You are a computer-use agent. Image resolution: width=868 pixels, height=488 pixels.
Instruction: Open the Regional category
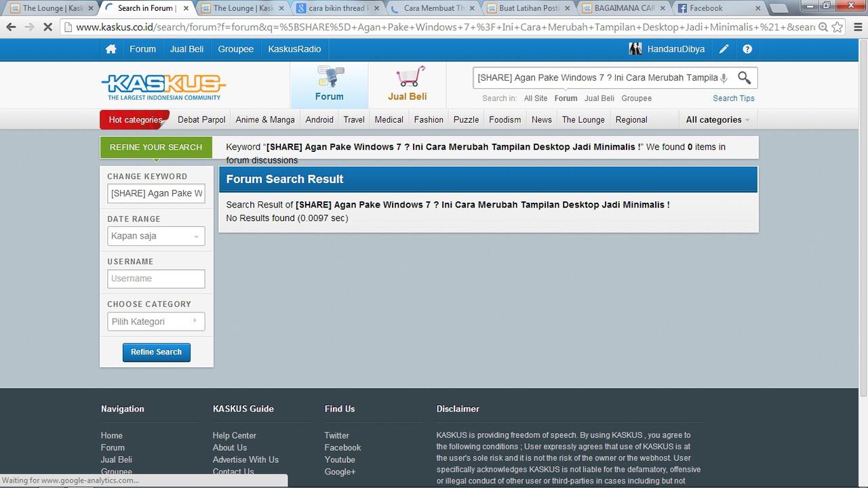(631, 119)
